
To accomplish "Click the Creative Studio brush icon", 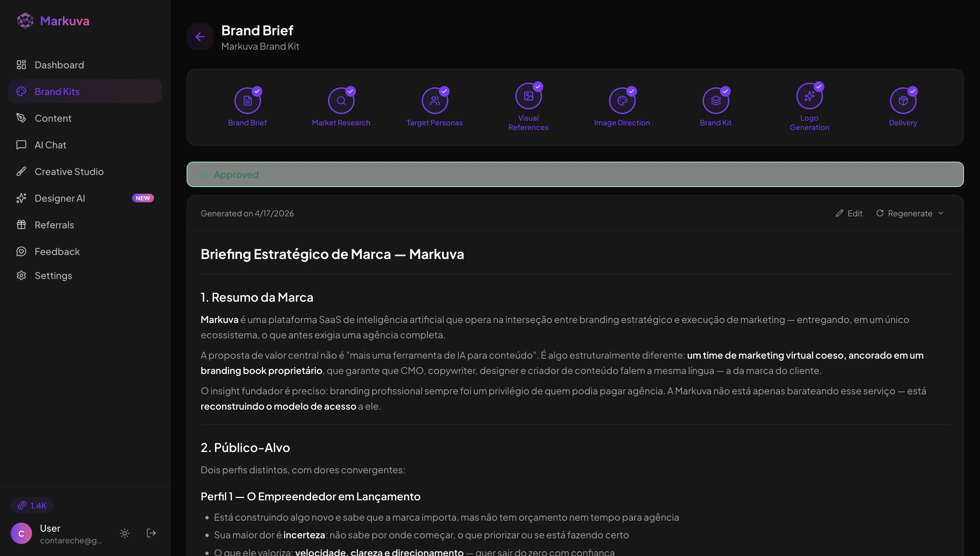I will click(x=21, y=171).
